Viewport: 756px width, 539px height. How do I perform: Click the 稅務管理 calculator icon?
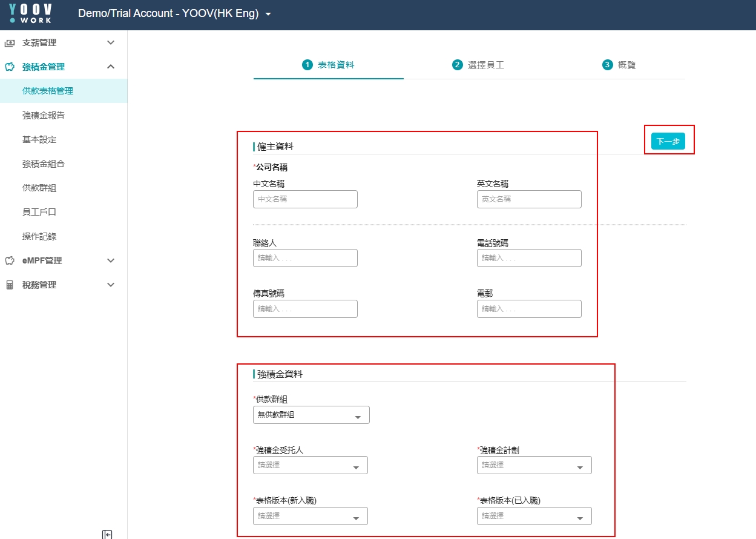[10, 285]
